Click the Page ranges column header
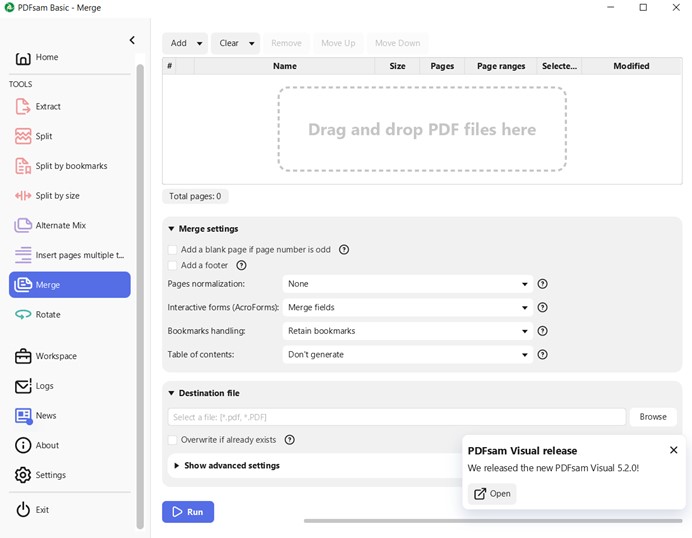The height and width of the screenshot is (538, 692). 501,66
